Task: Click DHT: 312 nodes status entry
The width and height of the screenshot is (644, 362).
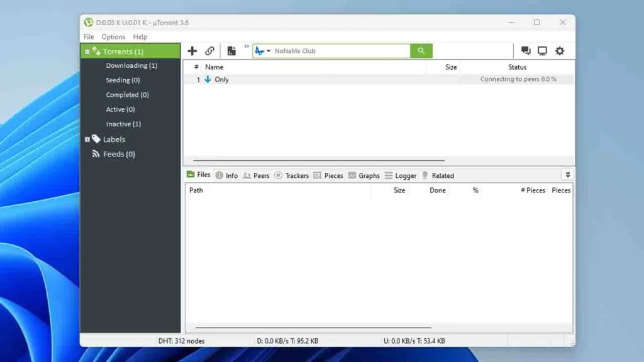Action: click(181, 341)
